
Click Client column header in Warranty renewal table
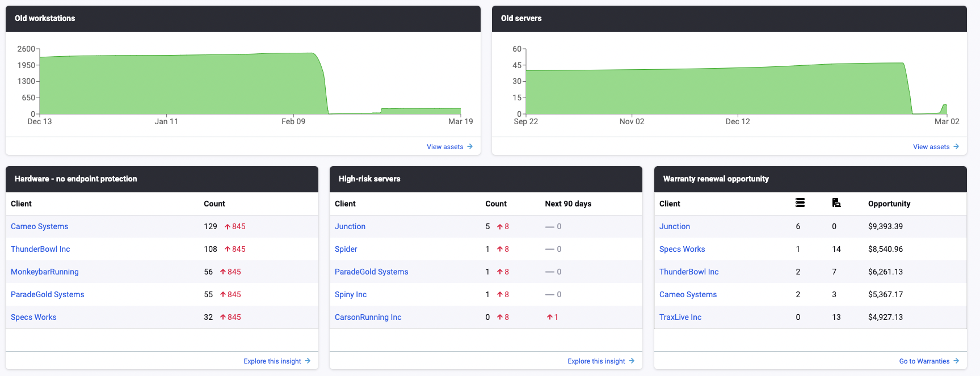point(670,204)
